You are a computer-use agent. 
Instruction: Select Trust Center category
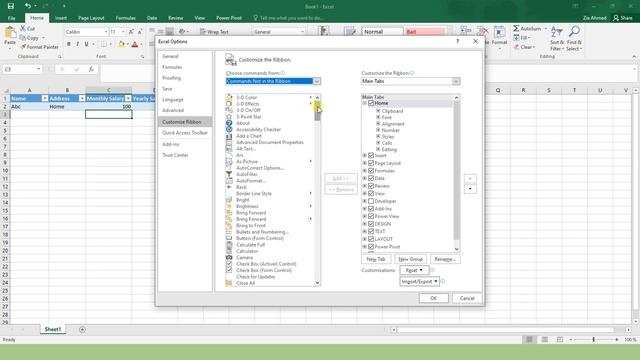[x=175, y=155]
